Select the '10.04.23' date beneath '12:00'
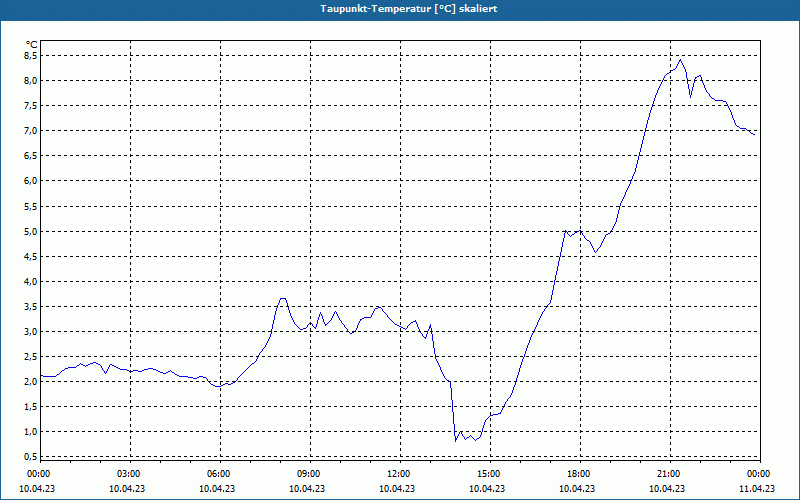 (397, 489)
